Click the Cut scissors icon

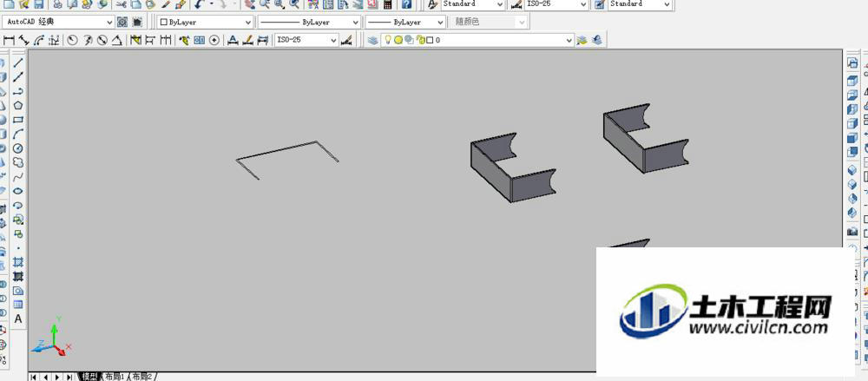coord(122,4)
